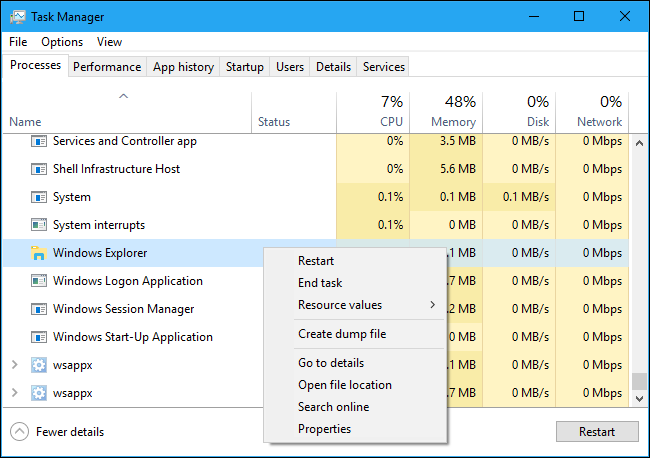Switch to the Performance tab
Viewport: 650px width, 458px height.
[107, 67]
